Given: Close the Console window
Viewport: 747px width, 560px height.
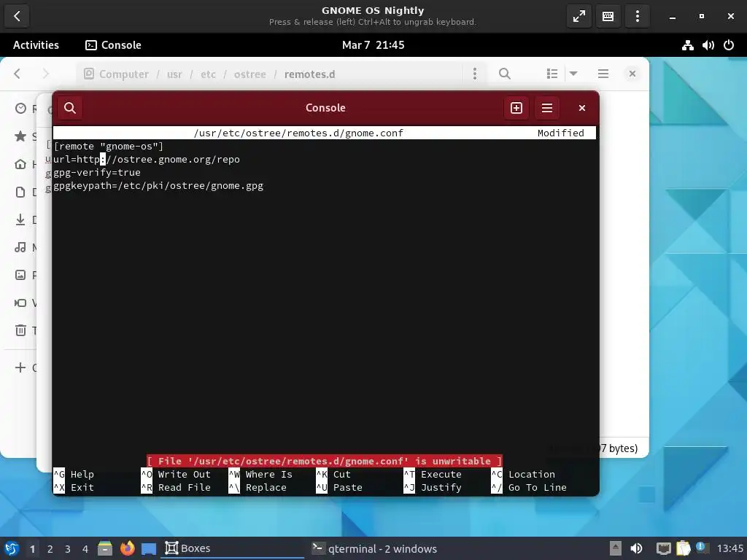Looking at the screenshot, I should click(x=581, y=108).
